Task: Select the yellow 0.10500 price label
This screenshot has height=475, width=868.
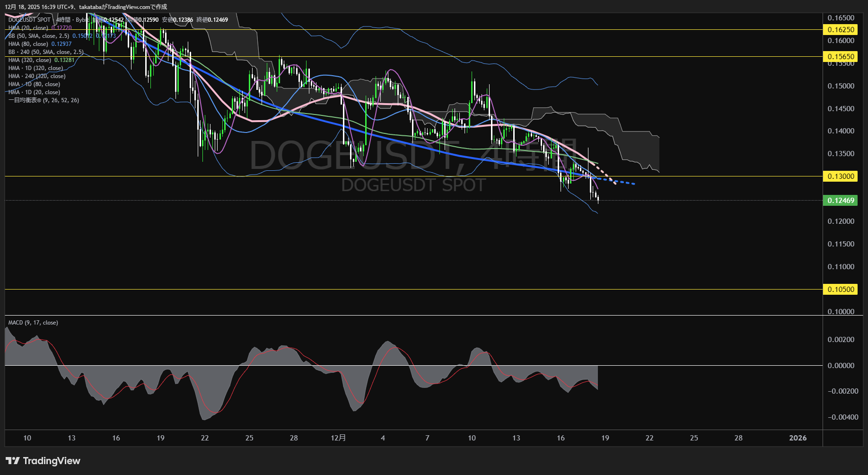Action: (x=841, y=290)
